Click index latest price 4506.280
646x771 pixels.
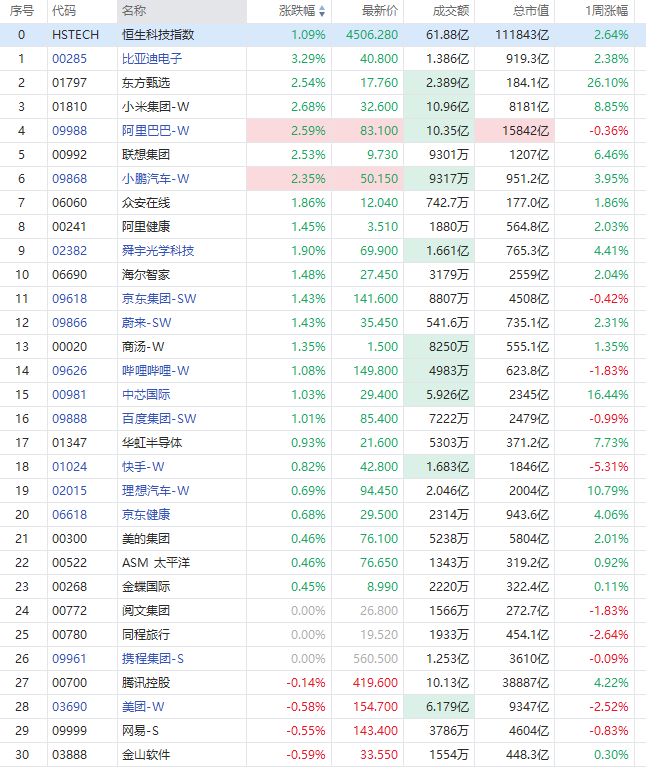(372, 35)
